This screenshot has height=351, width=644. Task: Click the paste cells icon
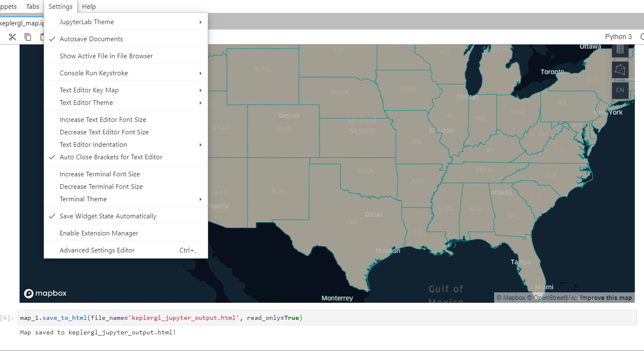tap(43, 37)
